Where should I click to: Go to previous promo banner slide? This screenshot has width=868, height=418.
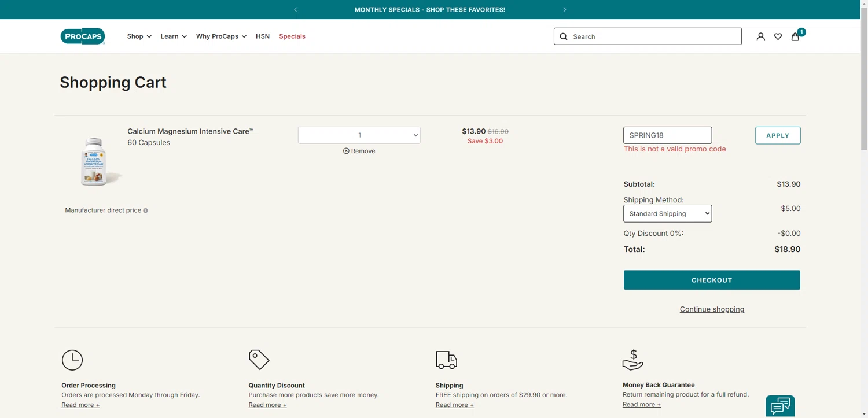pyautogui.click(x=296, y=10)
